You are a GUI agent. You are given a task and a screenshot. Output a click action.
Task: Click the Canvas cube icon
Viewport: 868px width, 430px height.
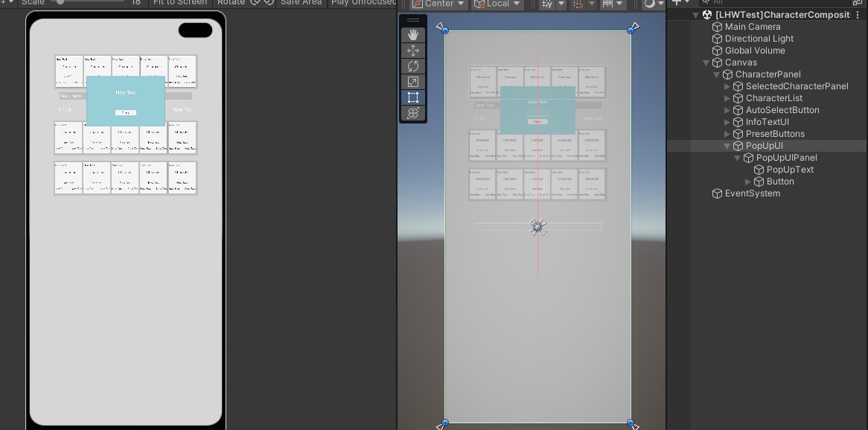tap(717, 62)
